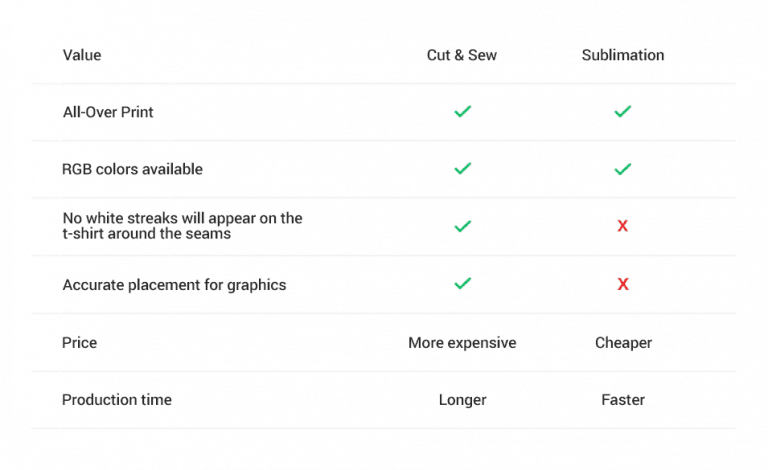Click the Sublimation white streaks red X
This screenshot has width=768, height=470.
[622, 227]
